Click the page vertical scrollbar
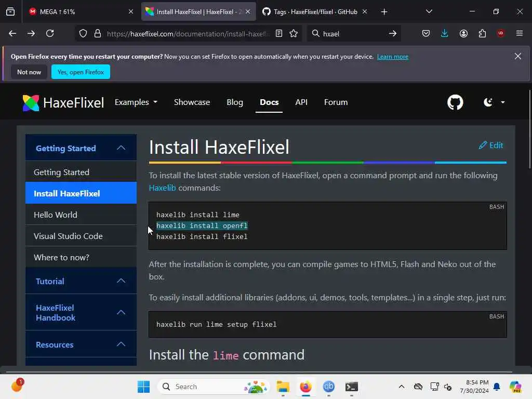 [529, 129]
